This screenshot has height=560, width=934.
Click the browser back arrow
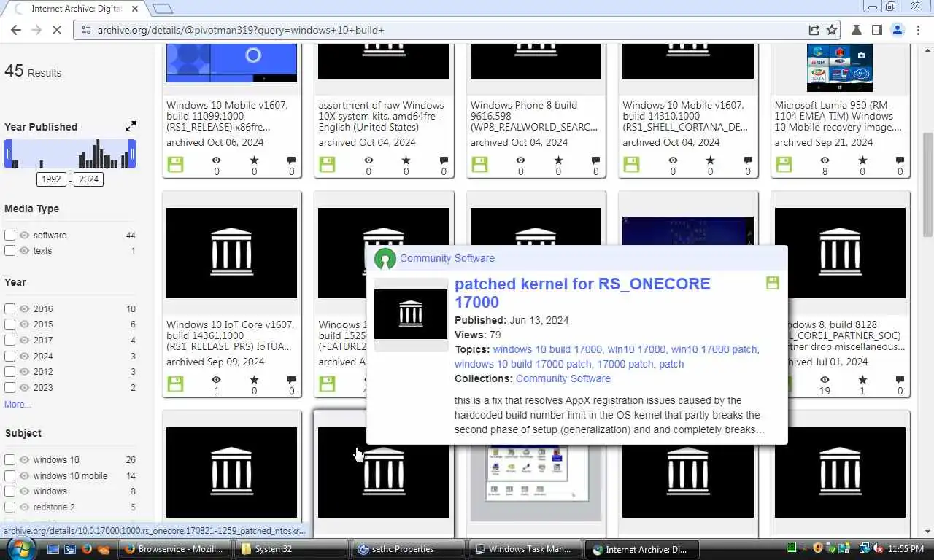click(x=15, y=30)
